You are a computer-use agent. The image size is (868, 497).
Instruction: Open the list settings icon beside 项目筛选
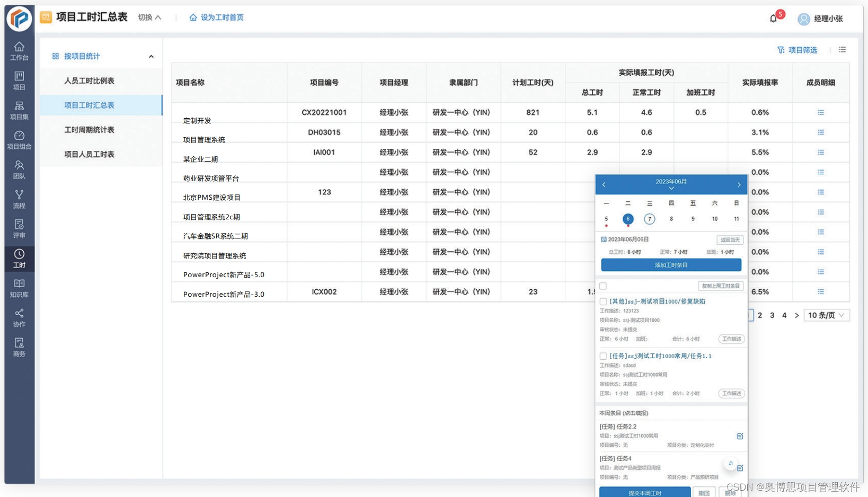pos(842,50)
